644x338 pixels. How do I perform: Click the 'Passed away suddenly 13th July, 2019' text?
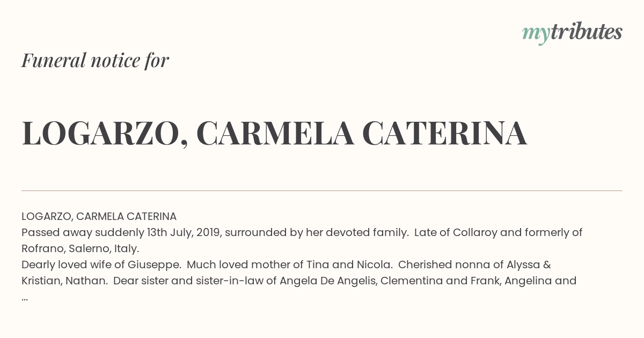(x=116, y=232)
